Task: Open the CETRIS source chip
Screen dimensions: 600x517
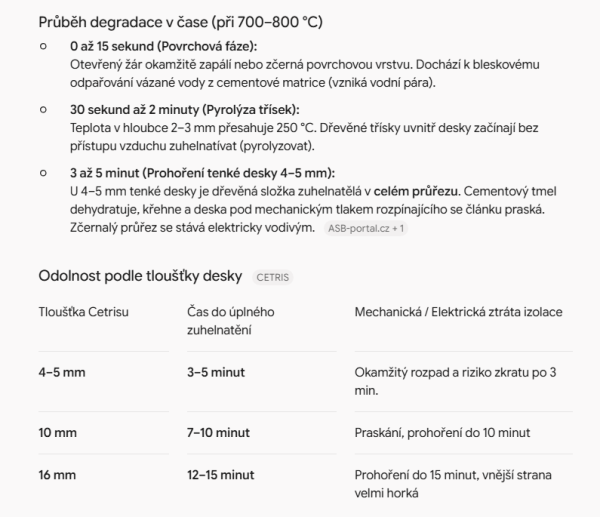Action: coord(272,277)
